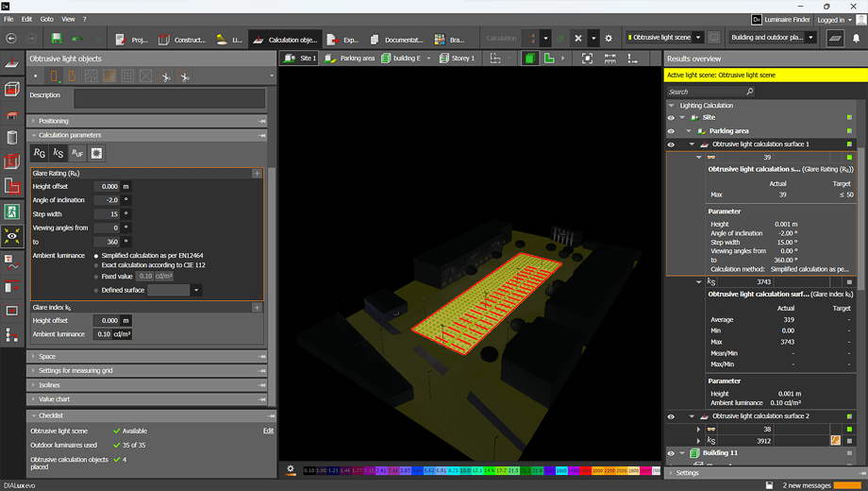Viewport: 868px width, 491px height.
Task: Select the kS glare index parameter icon
Action: click(58, 153)
